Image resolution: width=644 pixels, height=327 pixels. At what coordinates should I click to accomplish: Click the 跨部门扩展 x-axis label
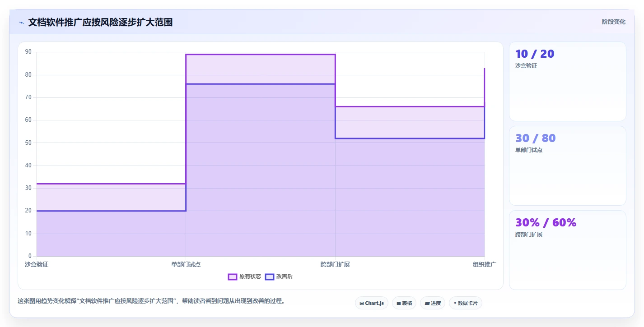point(335,264)
